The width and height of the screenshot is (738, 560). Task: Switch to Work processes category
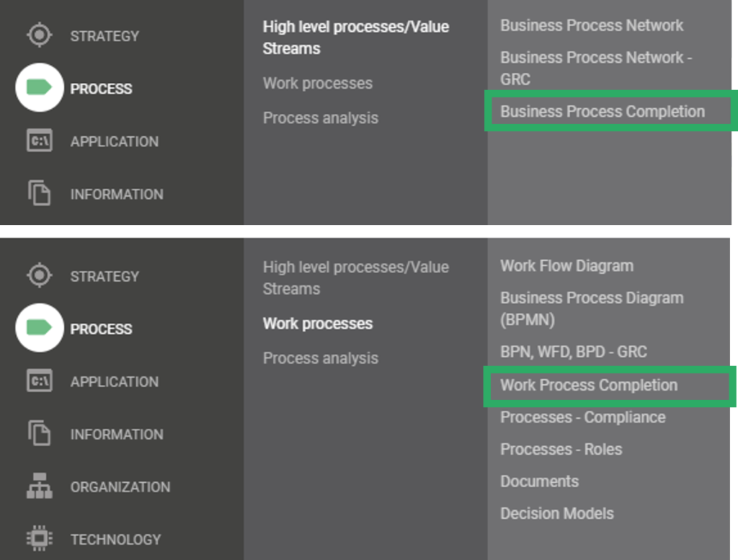coord(318,324)
